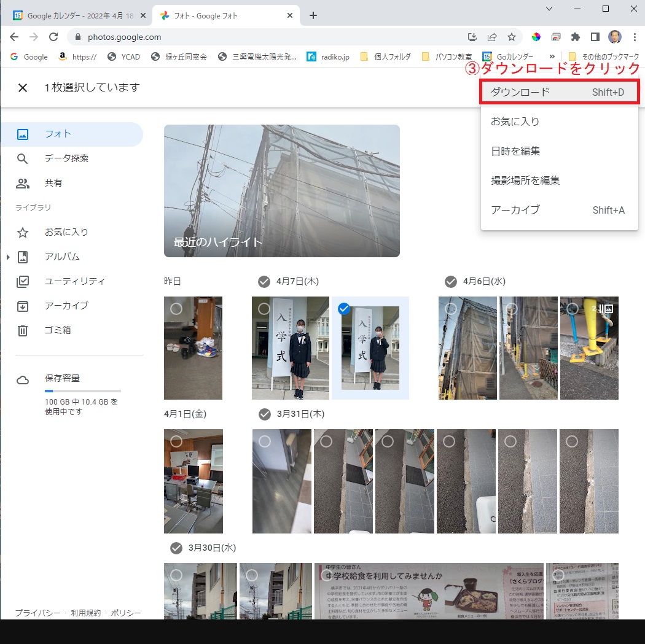Open the screenshot extension icon beside the colorful wheel
645x644 pixels.
556,37
